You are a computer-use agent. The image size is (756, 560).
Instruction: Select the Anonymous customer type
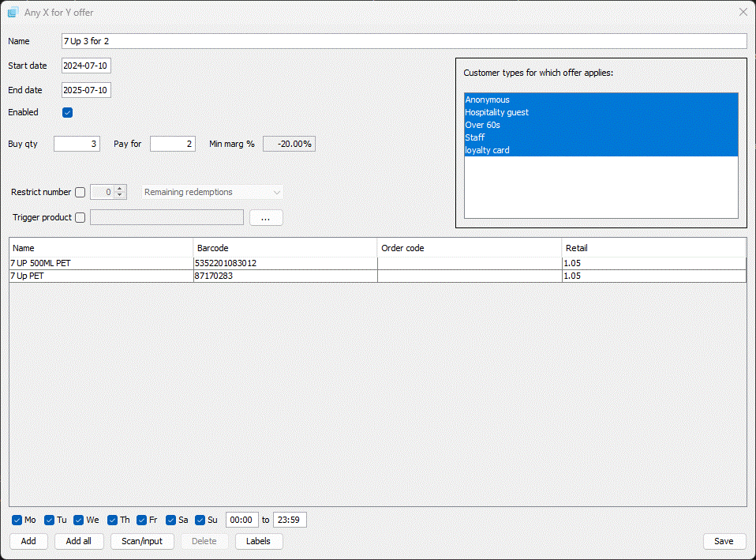coord(601,100)
